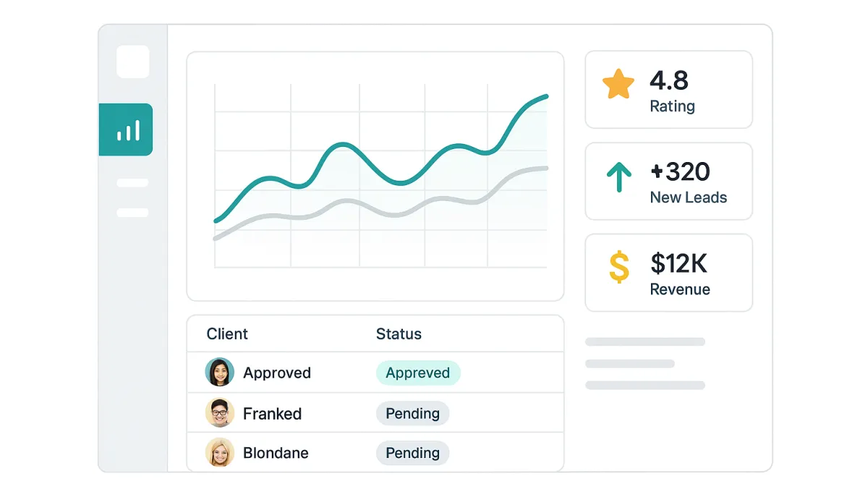This screenshot has width=868, height=489.
Task: Click the yellow dollar sign icon
Action: 619,267
